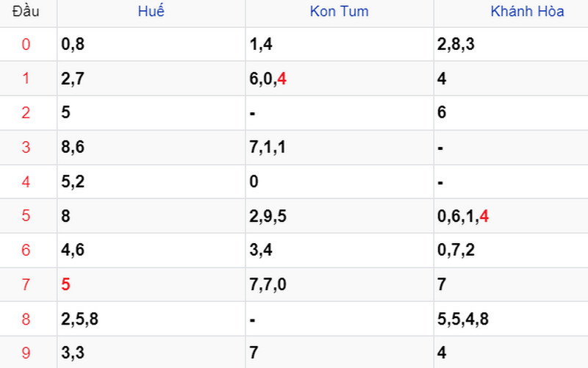Select the red row label 0
The image size is (588, 368).
(x=26, y=44)
